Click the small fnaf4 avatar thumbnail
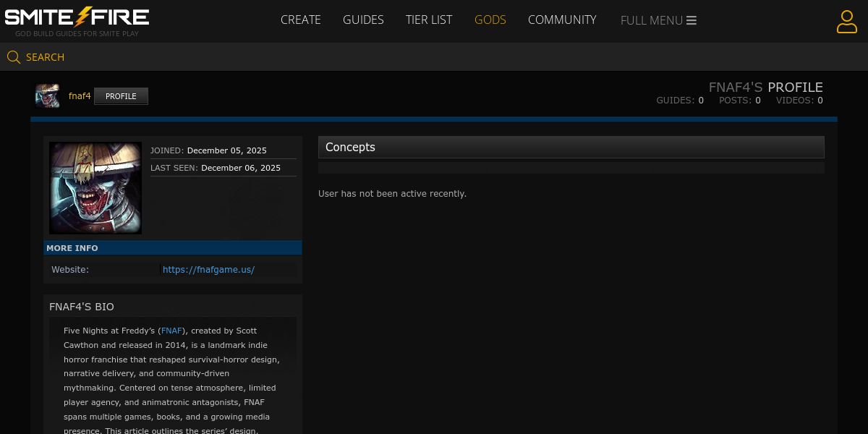This screenshot has width=868, height=434. pyautogui.click(x=48, y=96)
